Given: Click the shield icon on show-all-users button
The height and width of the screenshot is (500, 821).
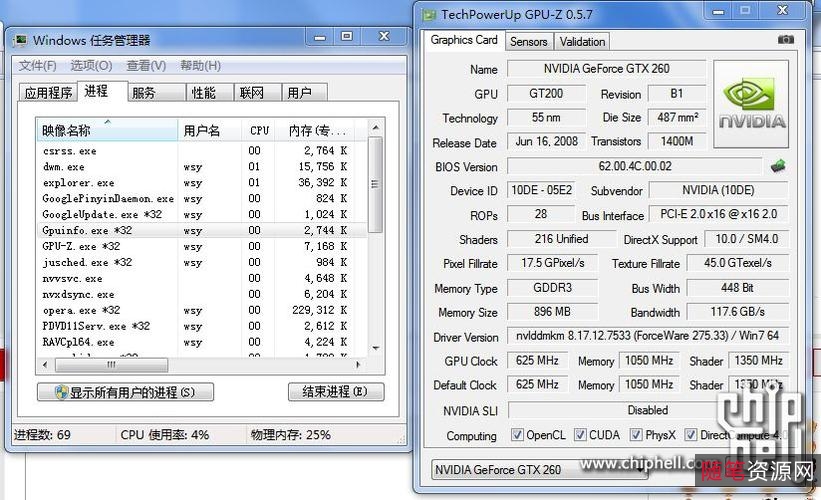Looking at the screenshot, I should (x=61, y=392).
